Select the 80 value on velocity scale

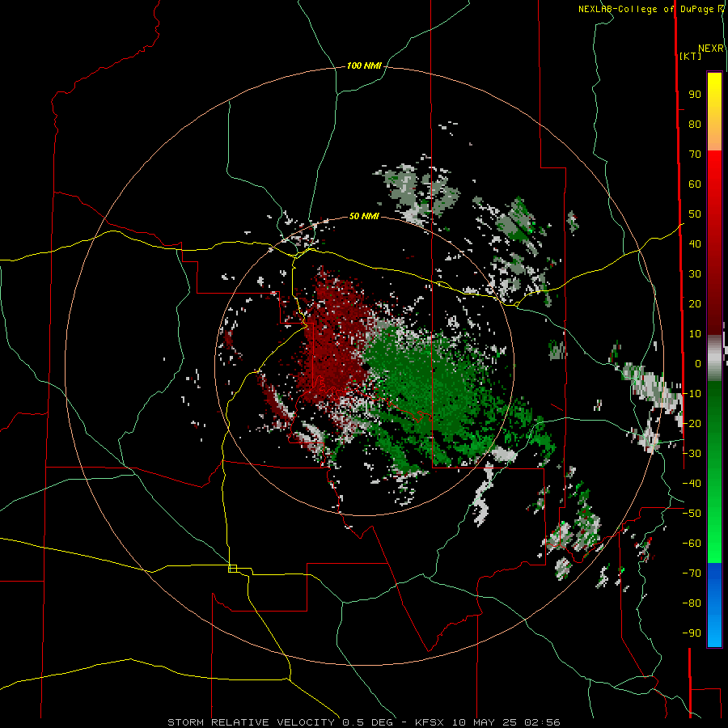click(x=695, y=125)
